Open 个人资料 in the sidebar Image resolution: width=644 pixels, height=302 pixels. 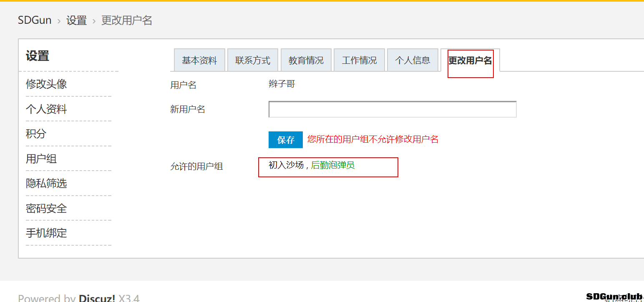(46, 109)
